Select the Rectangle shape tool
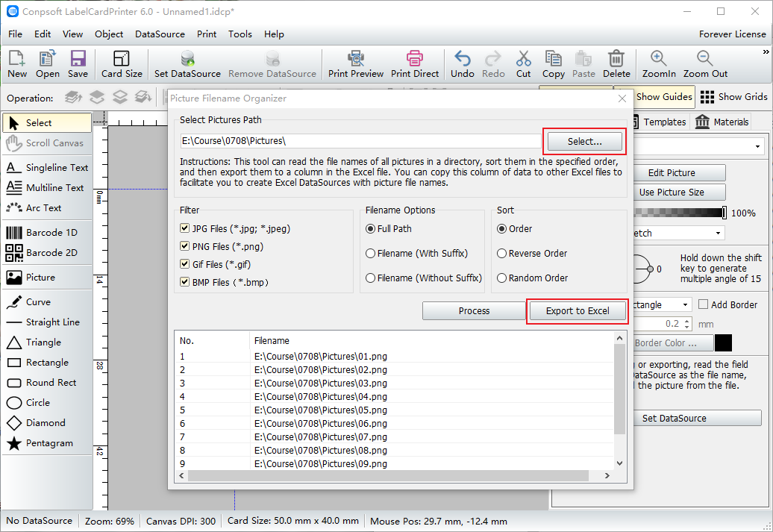773x532 pixels. pos(47,363)
